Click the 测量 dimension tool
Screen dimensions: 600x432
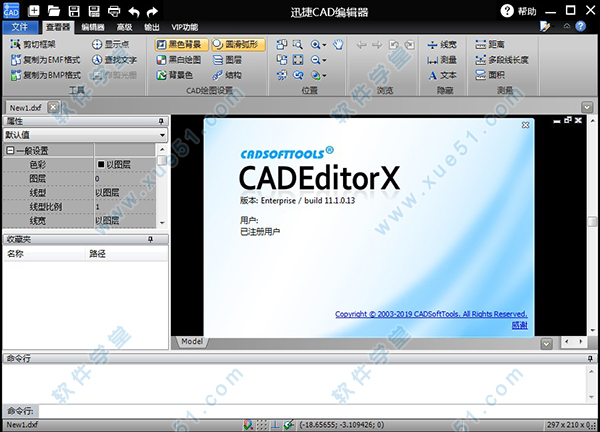click(x=442, y=60)
